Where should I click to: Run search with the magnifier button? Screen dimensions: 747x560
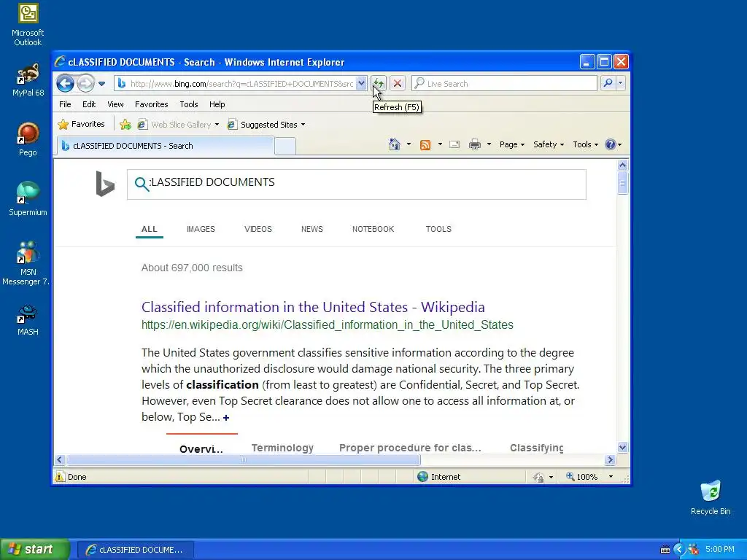(x=608, y=83)
